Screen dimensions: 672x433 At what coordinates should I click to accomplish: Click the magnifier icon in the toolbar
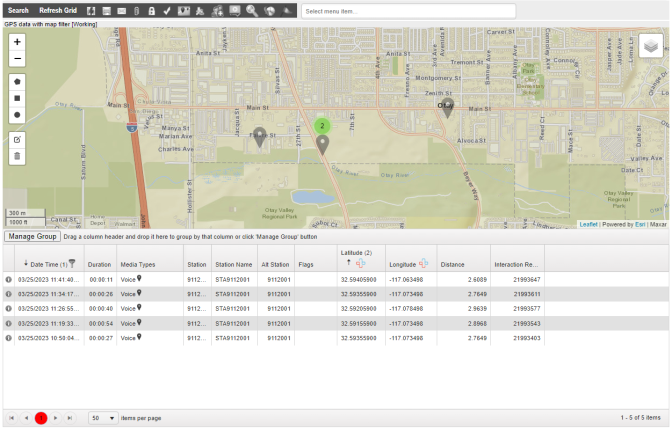pyautogui.click(x=252, y=10)
